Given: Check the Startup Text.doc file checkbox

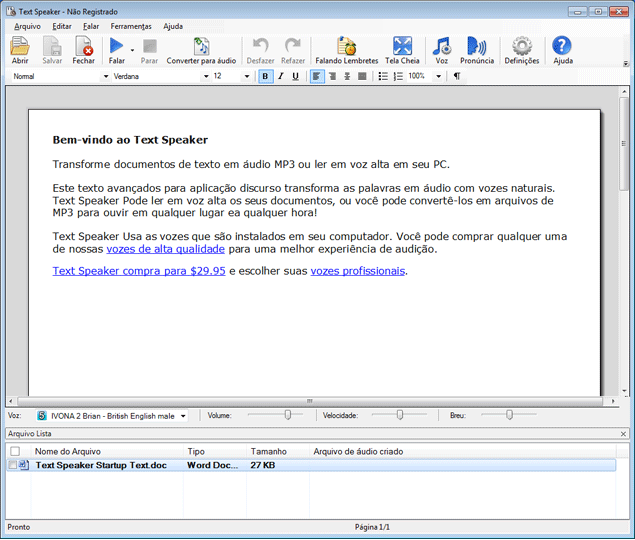Looking at the screenshot, I should click(x=13, y=465).
